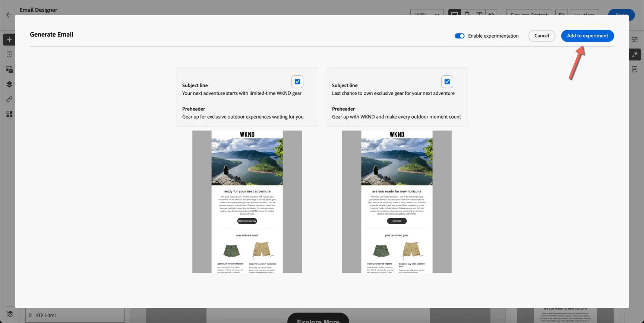The height and width of the screenshot is (323, 644).
Task: Click the layers icon at bottom-left corner
Action: [x=10, y=314]
